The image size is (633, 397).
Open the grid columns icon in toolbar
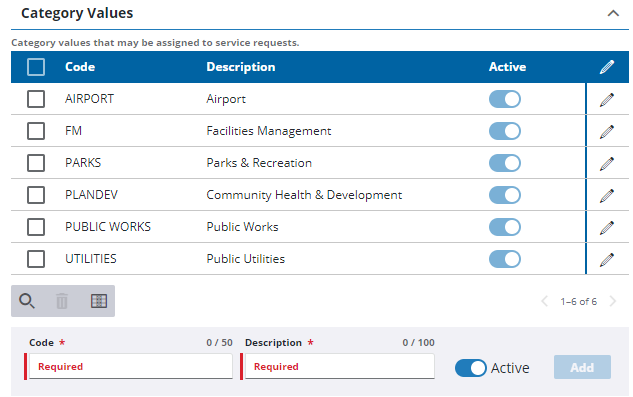pos(99,301)
